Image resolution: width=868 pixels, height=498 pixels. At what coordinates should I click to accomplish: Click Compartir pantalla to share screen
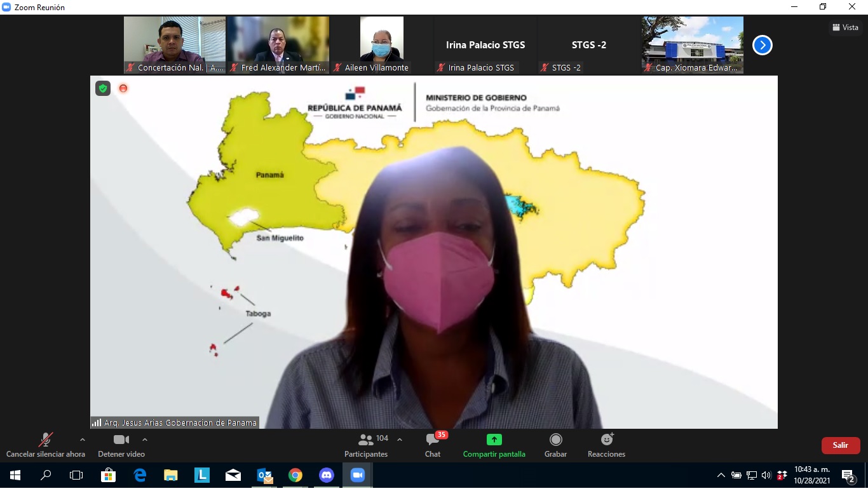coord(494,445)
